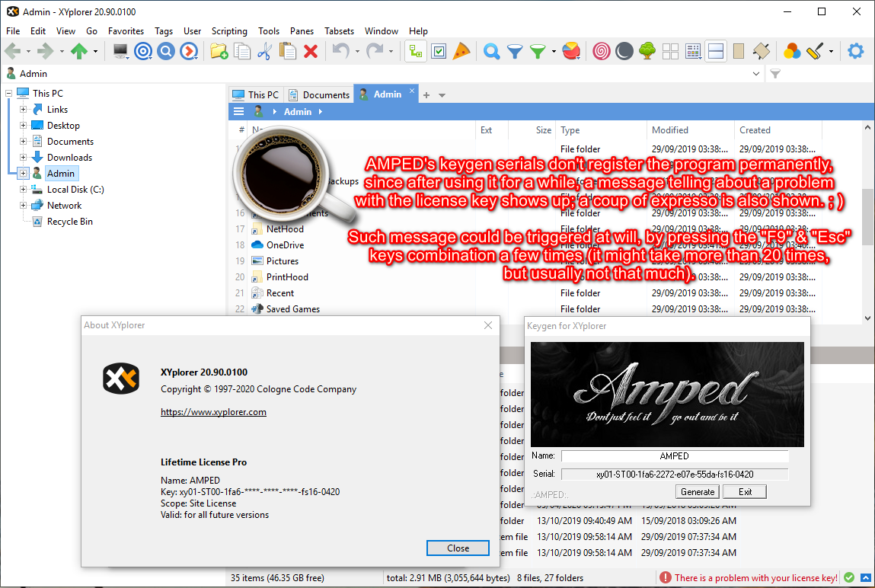Click the Serial field in Keygen
Screen dimensions: 875x588
[x=675, y=475]
